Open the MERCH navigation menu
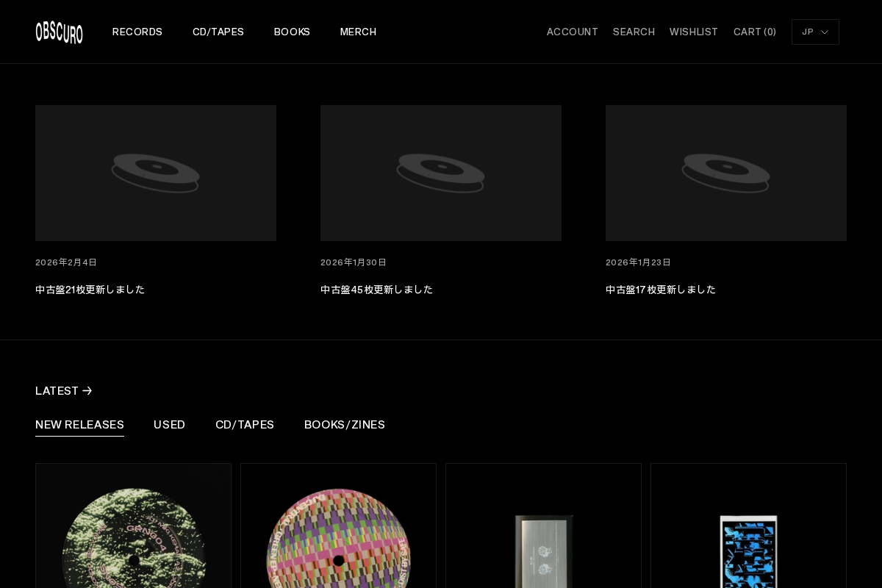This screenshot has width=882, height=588. click(358, 32)
